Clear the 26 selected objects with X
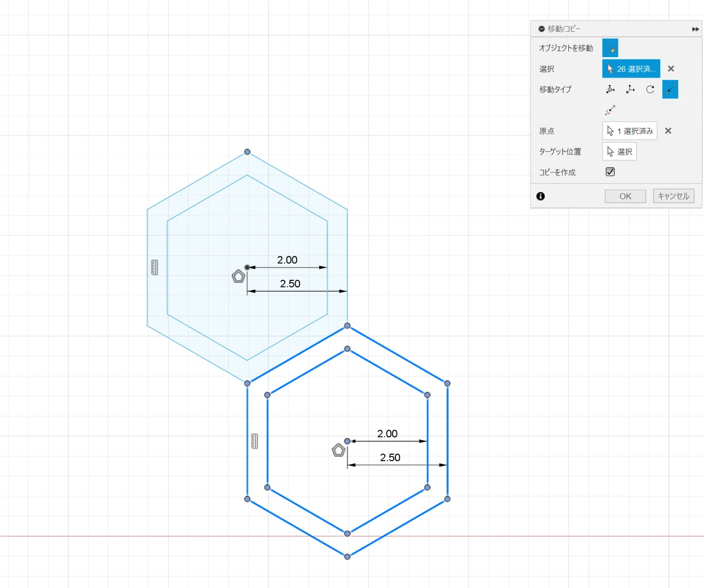This screenshot has width=704, height=588. [671, 69]
